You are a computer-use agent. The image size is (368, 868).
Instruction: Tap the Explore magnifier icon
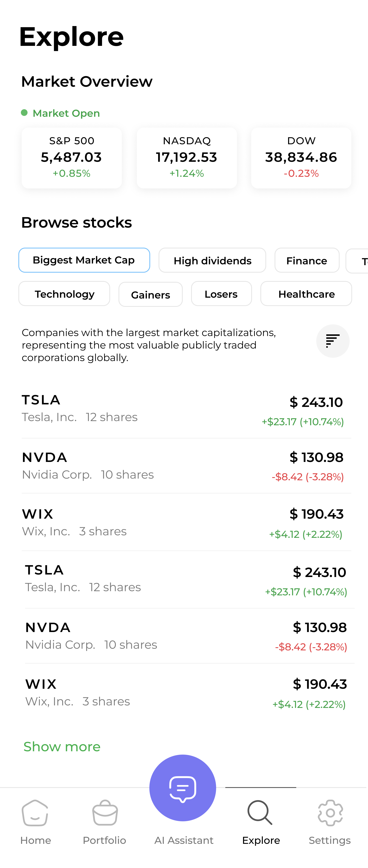[260, 813]
